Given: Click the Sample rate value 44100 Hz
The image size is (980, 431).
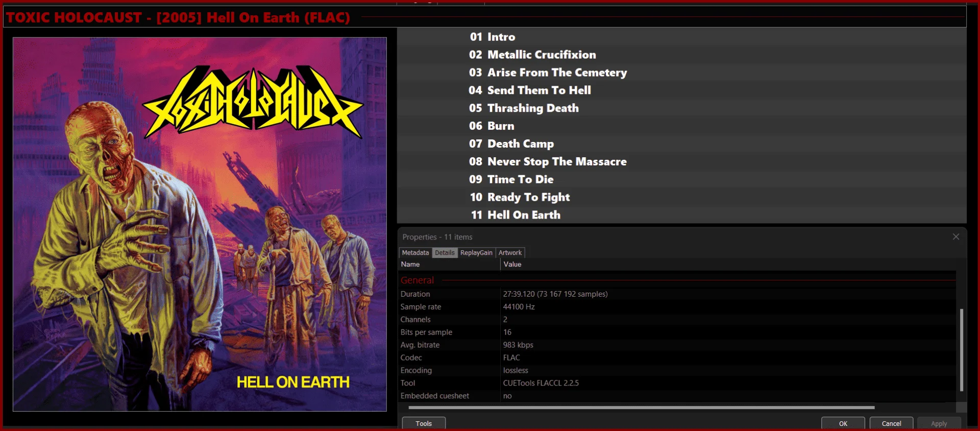Looking at the screenshot, I should point(519,307).
